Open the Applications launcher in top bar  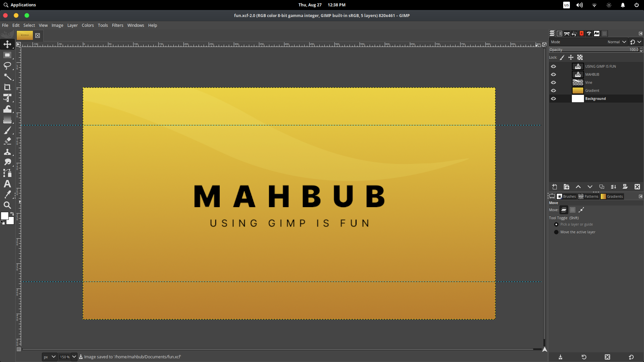tap(20, 5)
